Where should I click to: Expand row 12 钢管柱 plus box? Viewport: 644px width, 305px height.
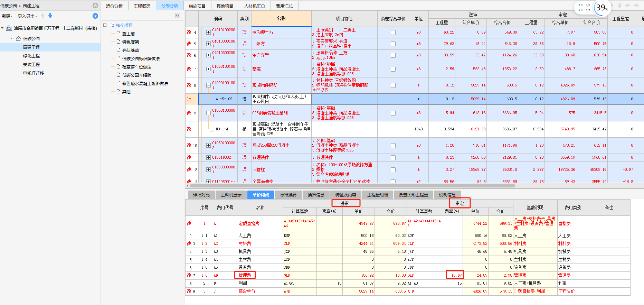pos(208,169)
